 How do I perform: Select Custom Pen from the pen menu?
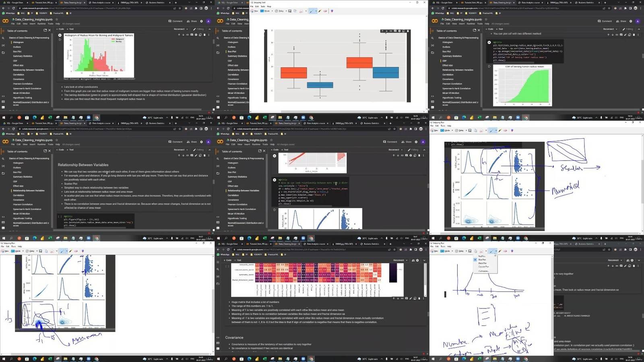pyautogui.click(x=483, y=267)
